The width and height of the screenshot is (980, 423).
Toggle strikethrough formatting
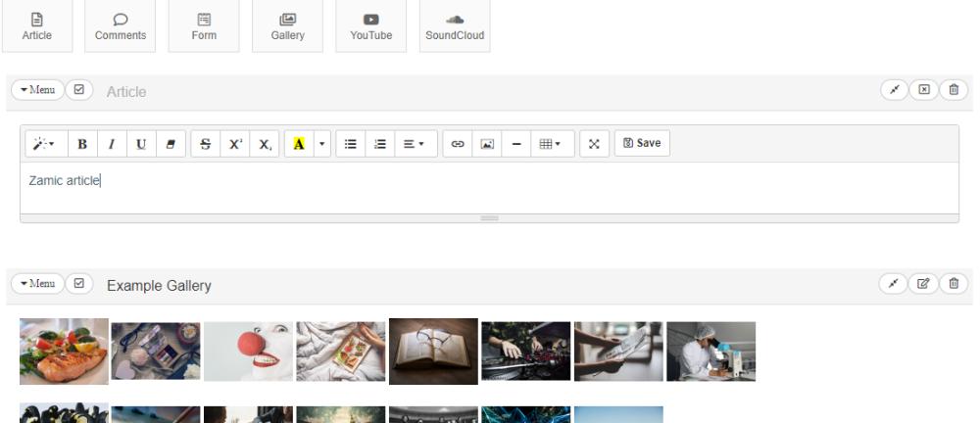tap(206, 144)
